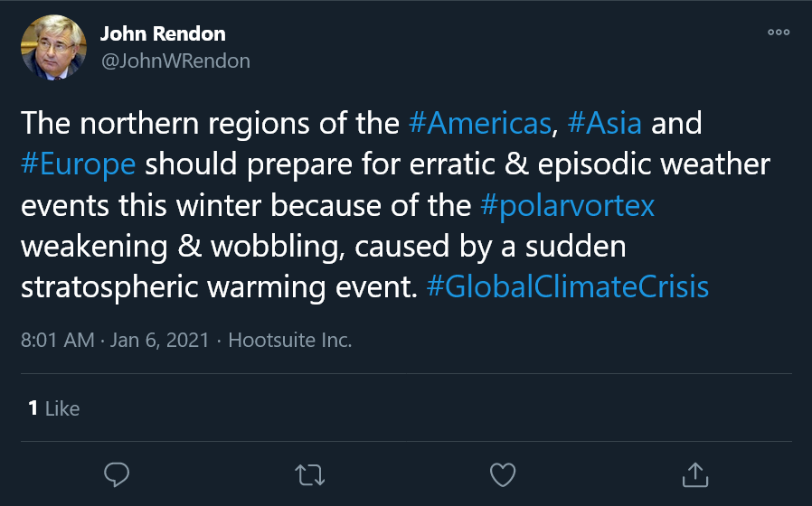Select the #Asia hashtag
The image size is (812, 506).
605,122
